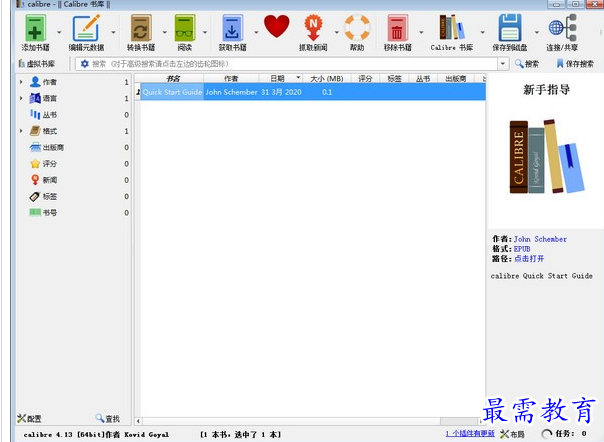Click the Add books (添加书籍) icon

click(x=35, y=28)
